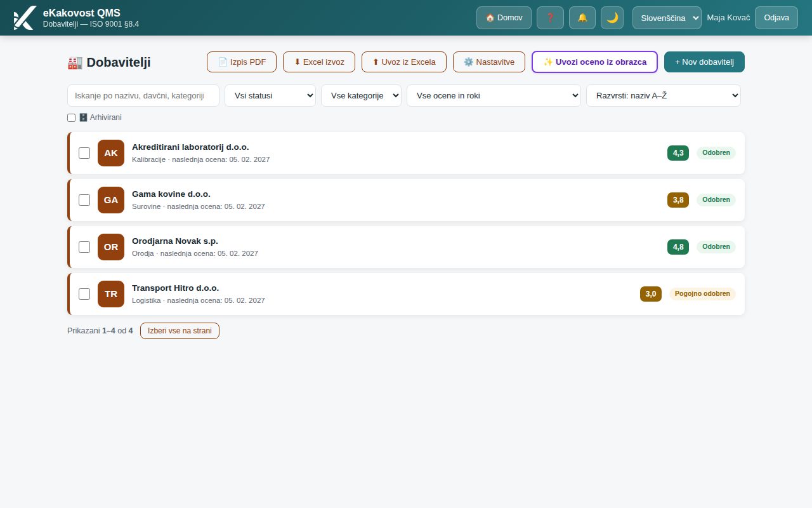Screen dimensions: 812x508
Task: Enable the Arhivirani checkbox
Action: pyautogui.click(x=71, y=117)
